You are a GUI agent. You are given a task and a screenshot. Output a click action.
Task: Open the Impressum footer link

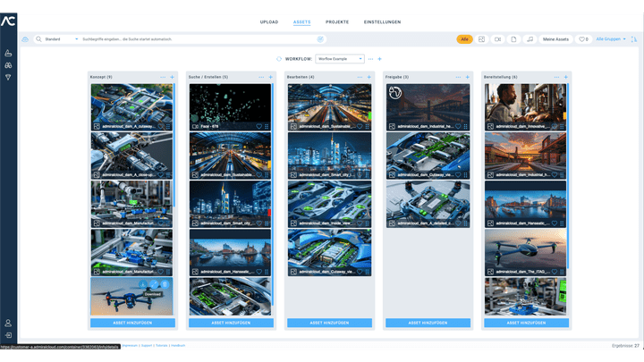(130, 346)
